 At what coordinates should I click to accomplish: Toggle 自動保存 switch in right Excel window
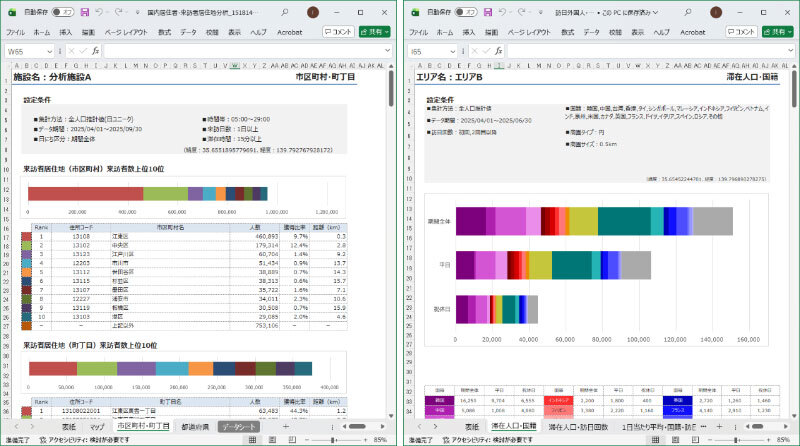tap(465, 12)
